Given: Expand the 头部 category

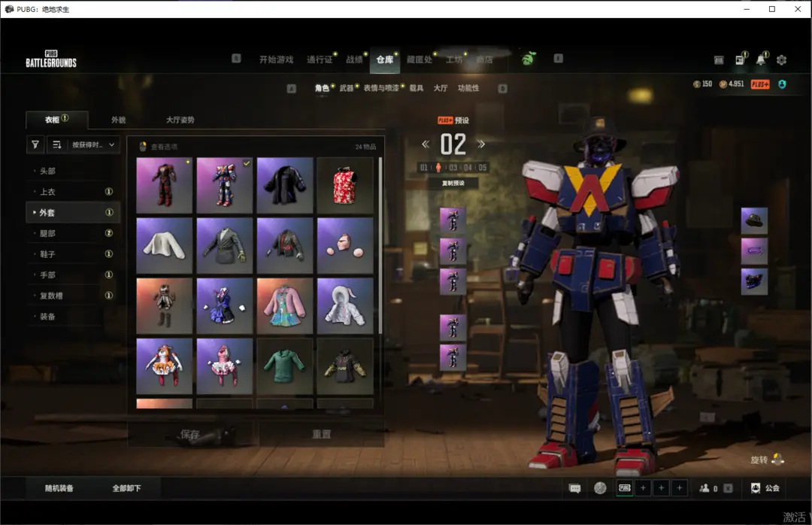Looking at the screenshot, I should pos(73,171).
